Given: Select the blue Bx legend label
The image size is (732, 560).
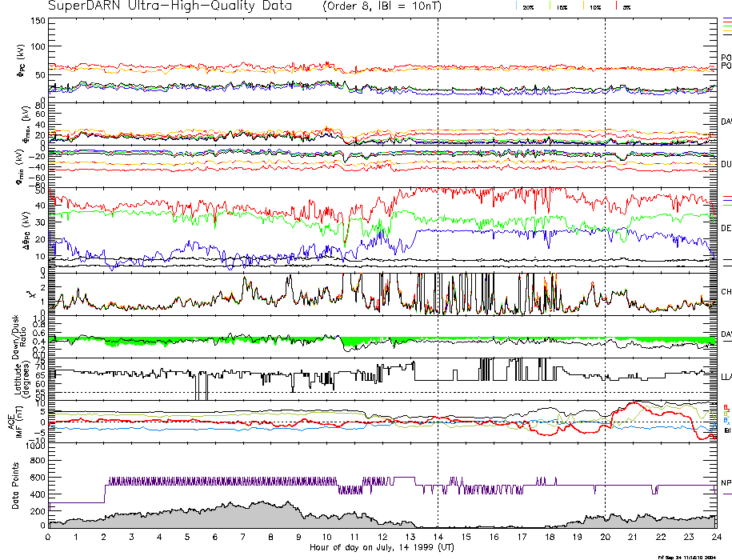Looking at the screenshot, I should tap(726, 420).
